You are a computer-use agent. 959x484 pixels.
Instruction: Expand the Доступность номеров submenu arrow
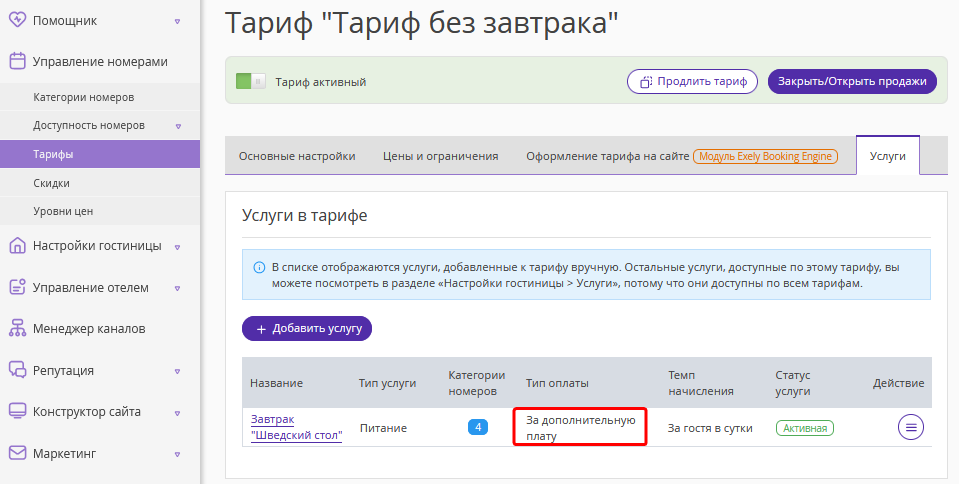(179, 126)
